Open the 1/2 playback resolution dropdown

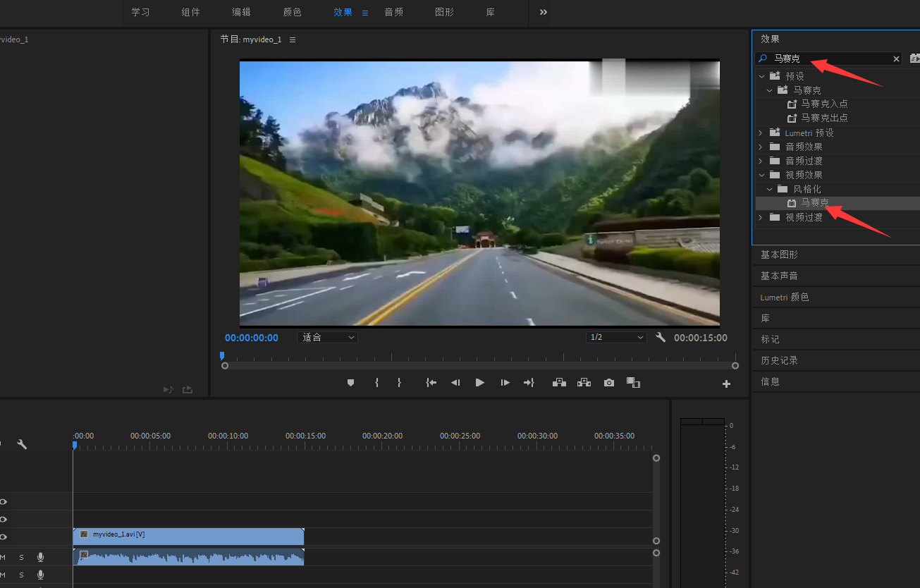point(616,338)
